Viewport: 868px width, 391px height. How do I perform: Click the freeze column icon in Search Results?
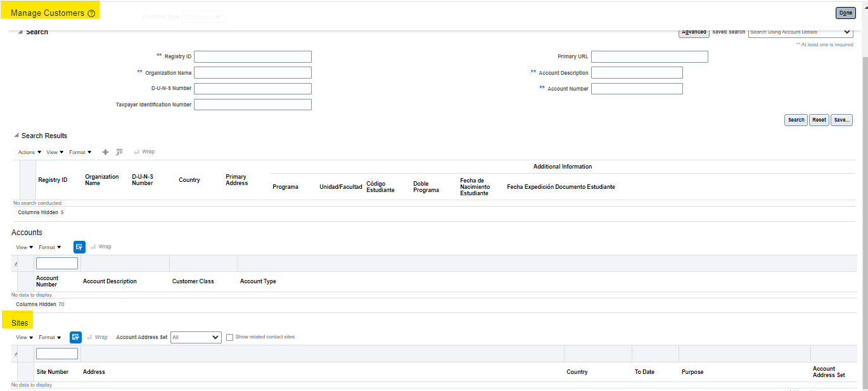pyautogui.click(x=119, y=152)
